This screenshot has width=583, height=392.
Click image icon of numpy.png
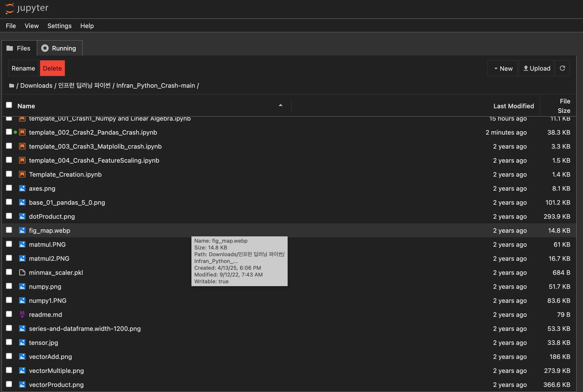(22, 286)
